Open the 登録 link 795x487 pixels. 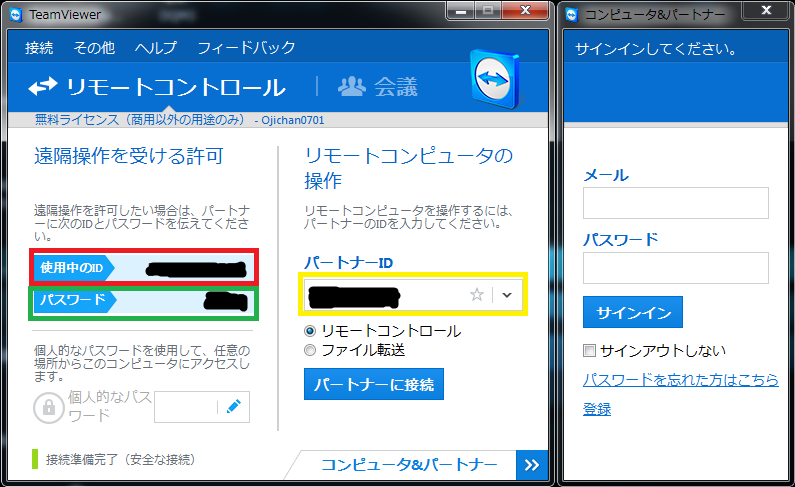coord(597,409)
